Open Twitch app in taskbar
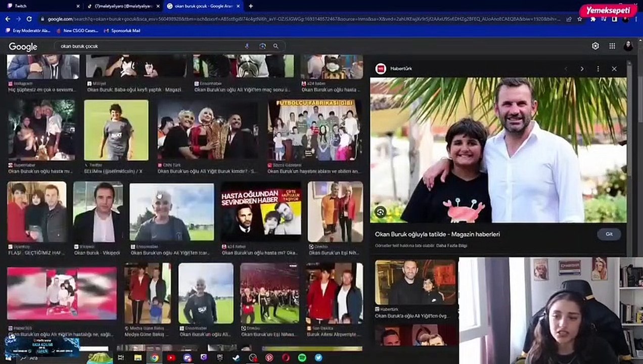Viewport: 643px width, 364px height. coord(203,357)
